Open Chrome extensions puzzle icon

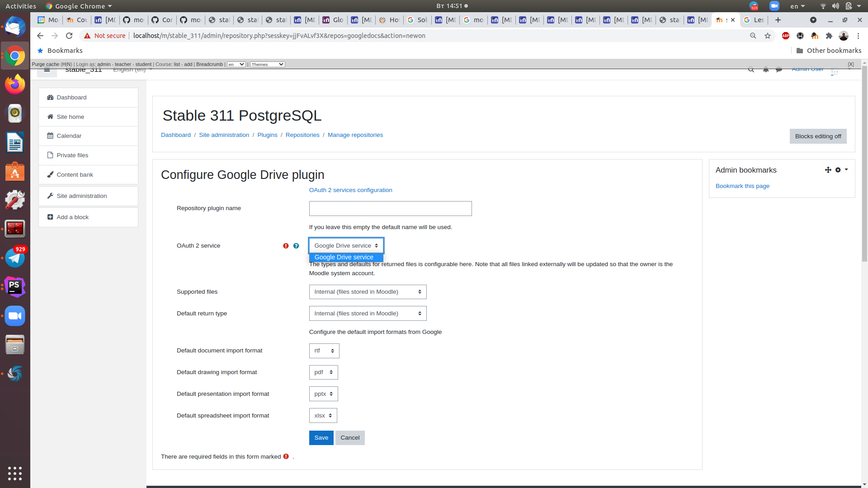point(829,36)
